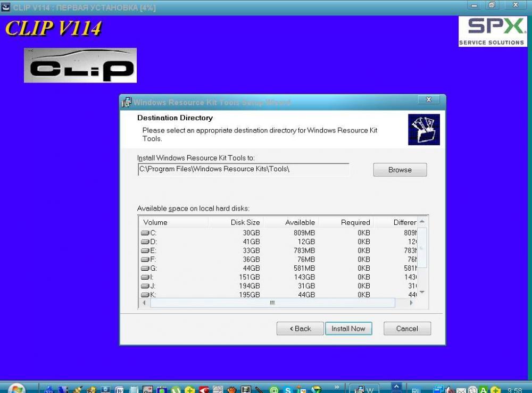Click the horizontal scrollbar thumb in volume list
Screen dimensions: 532x393
click(272, 303)
